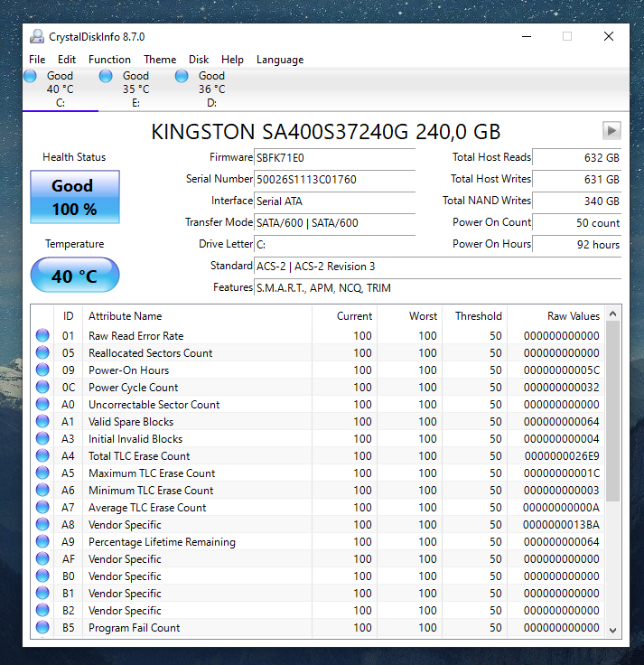Screen dimensions: 644x665
Task: Close the CrystalDiskInfo window
Action: [609, 36]
